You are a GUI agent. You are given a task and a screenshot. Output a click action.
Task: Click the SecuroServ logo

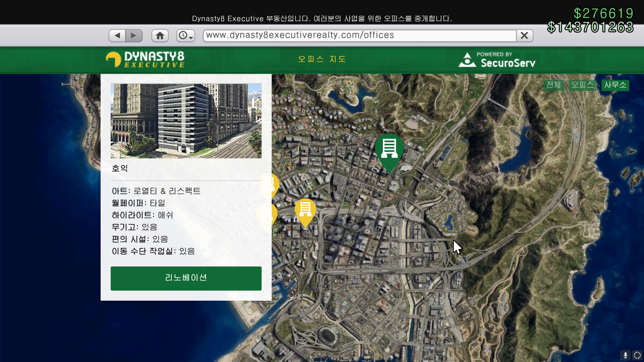pyautogui.click(x=497, y=60)
